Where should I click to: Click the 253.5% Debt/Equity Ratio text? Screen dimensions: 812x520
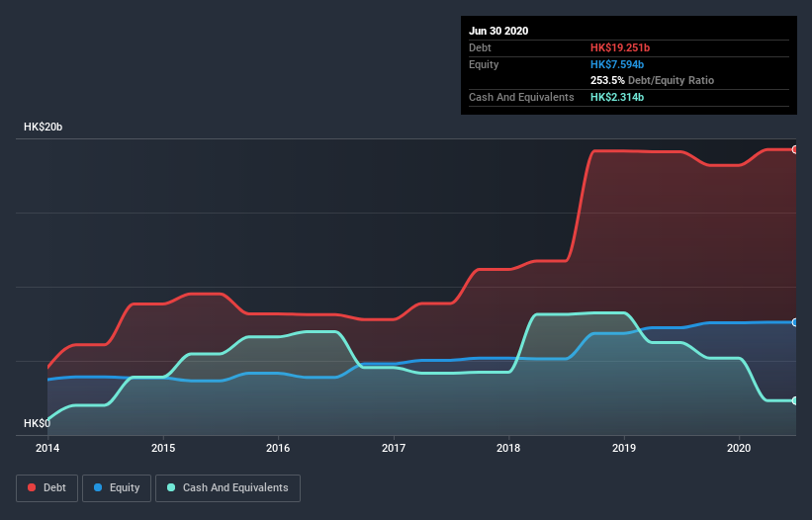tap(652, 81)
